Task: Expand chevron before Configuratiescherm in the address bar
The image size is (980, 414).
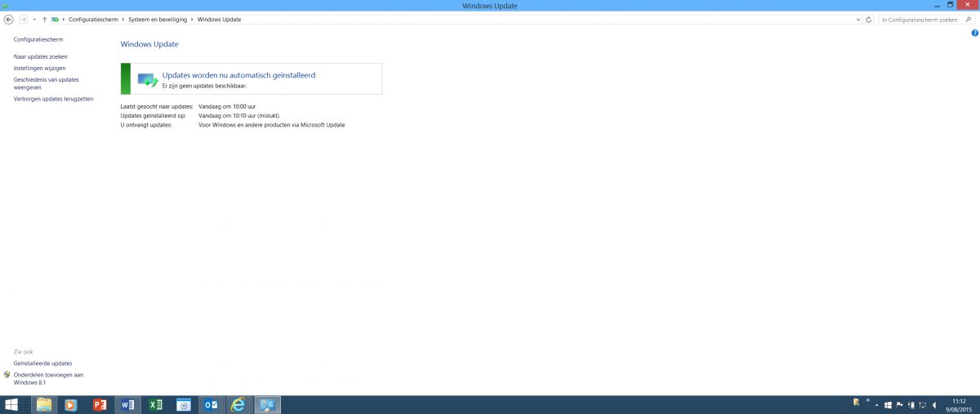Action: (64, 19)
